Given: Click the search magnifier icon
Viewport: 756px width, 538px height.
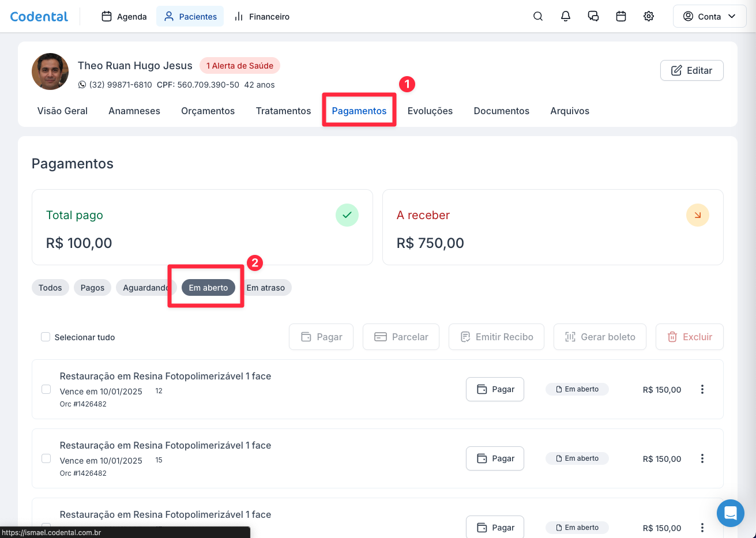Looking at the screenshot, I should click(x=537, y=16).
